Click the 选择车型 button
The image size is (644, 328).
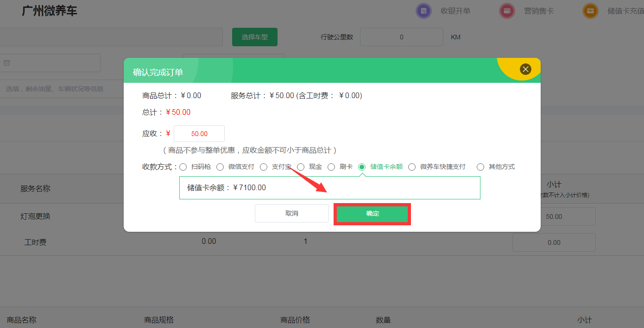254,37
